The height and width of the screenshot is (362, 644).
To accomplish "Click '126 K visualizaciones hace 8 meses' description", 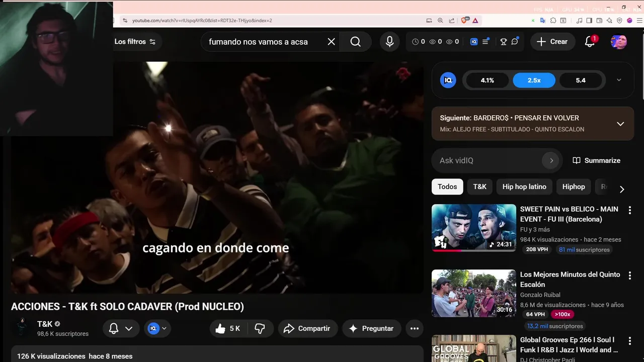I will click(x=75, y=356).
